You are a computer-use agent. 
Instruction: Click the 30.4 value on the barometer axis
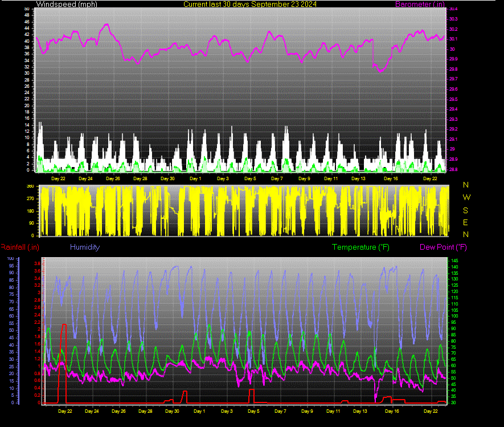(x=453, y=9)
